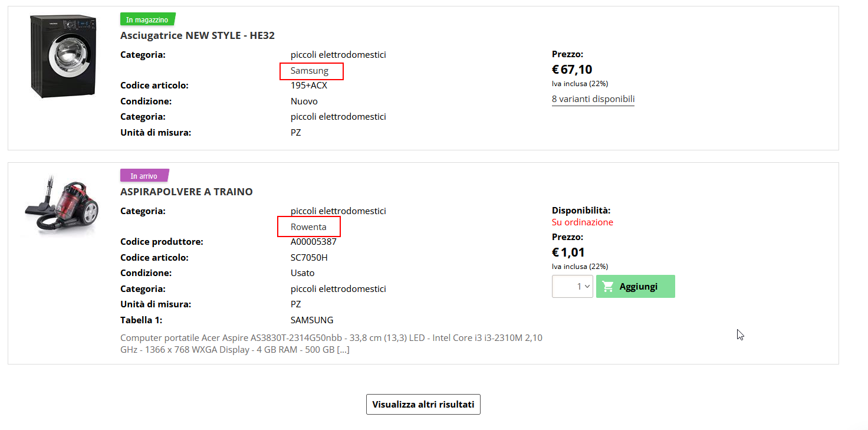Click the purple "In arrivo" badge
The image size is (868, 430).
pyautogui.click(x=144, y=176)
